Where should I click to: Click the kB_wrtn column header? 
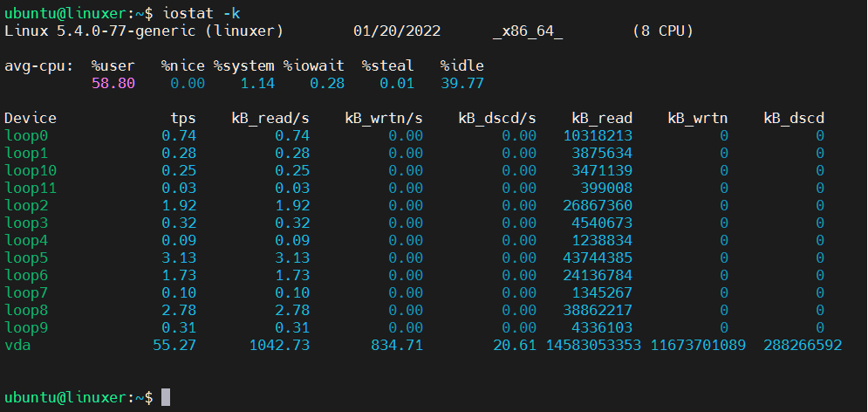tap(698, 118)
